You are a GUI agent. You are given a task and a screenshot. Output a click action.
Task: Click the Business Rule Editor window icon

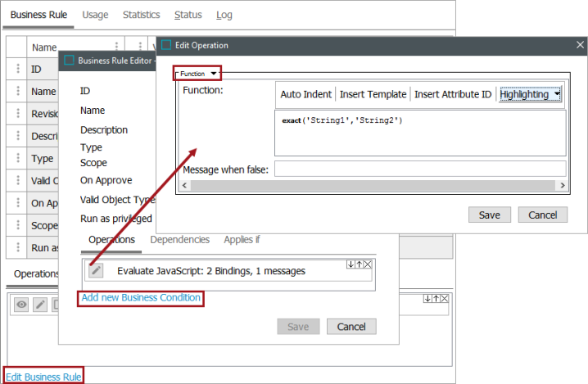click(69, 61)
